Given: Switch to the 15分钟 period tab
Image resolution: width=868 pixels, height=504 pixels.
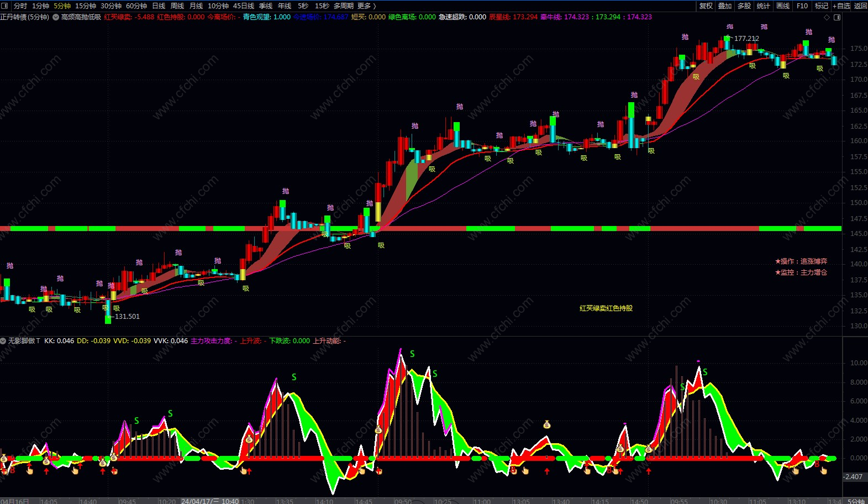Looking at the screenshot, I should tap(86, 6).
